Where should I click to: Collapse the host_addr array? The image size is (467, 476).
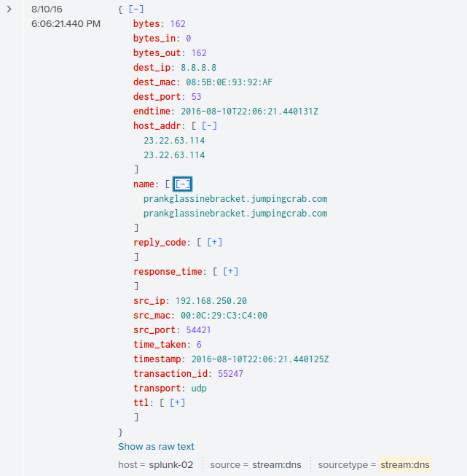pos(209,125)
